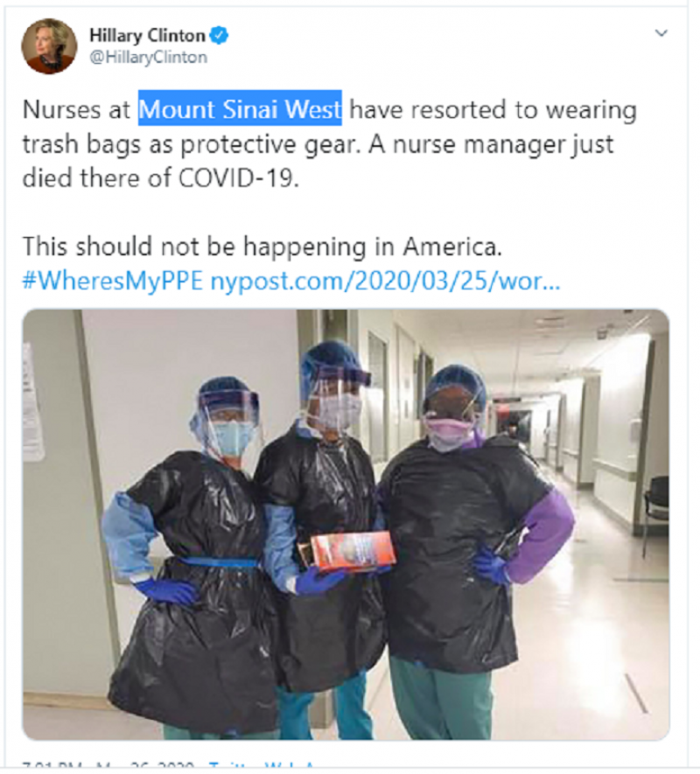Image resolution: width=700 pixels, height=774 pixels.
Task: Expand the tweet options chevron menu
Action: (x=661, y=33)
